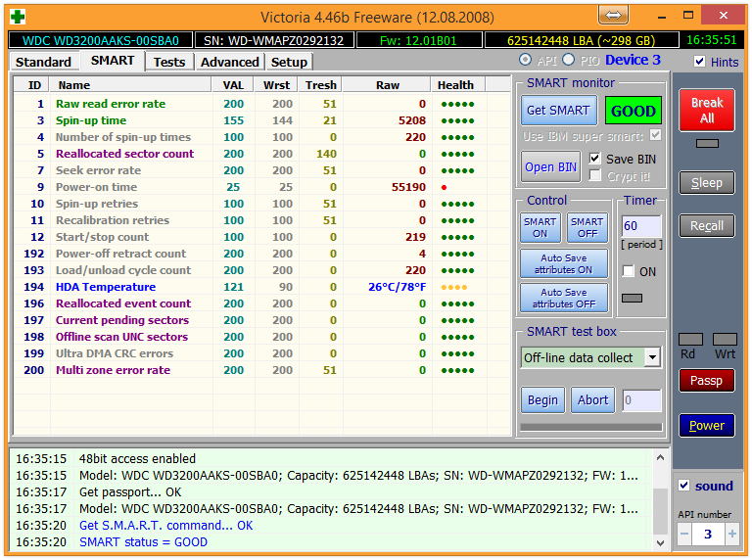Select the Spin-up time row
The height and width of the screenshot is (560, 752).
point(261,120)
